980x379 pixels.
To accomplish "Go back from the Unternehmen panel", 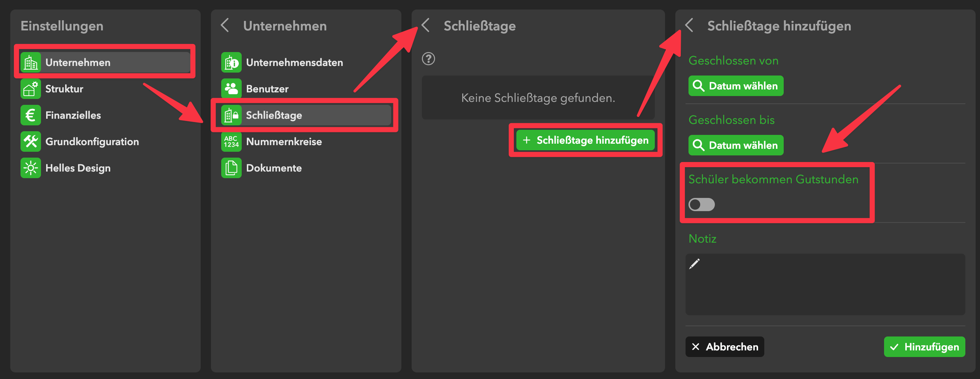I will (225, 26).
